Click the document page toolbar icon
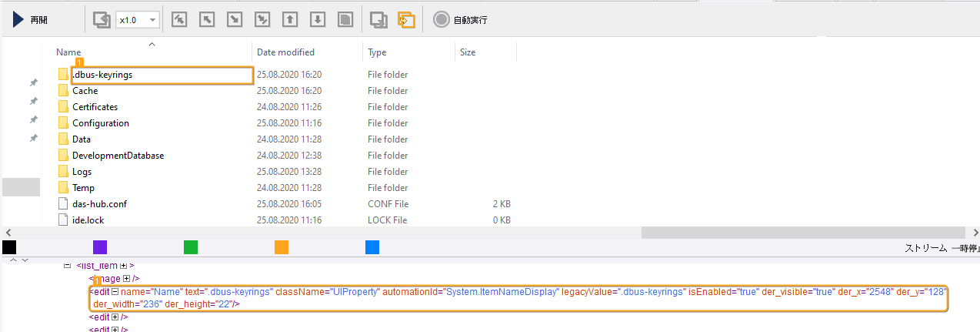980x332 pixels. tap(345, 20)
